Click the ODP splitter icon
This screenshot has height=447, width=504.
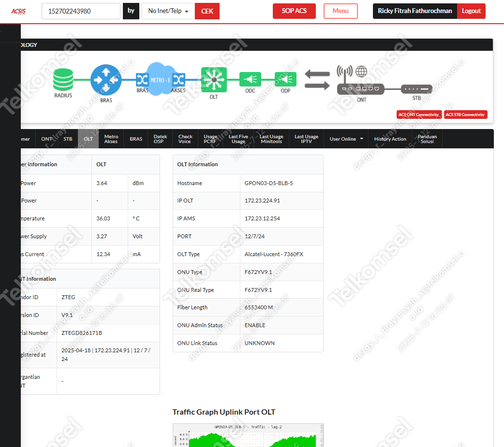point(285,79)
